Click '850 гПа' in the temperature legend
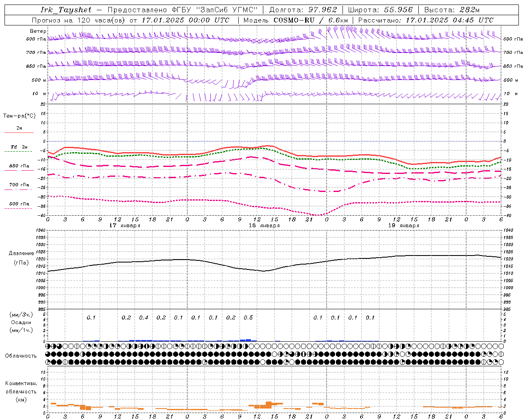The width and height of the screenshot is (525, 420). point(19,166)
